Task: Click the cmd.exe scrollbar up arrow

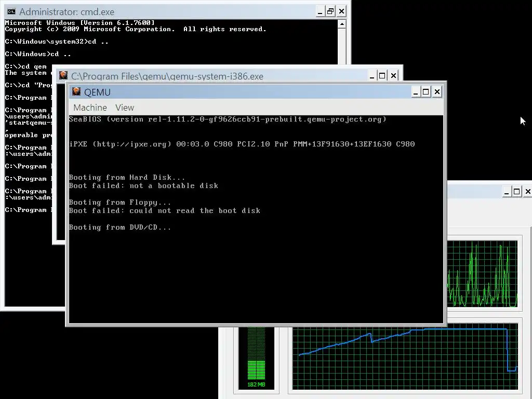Action: pos(342,24)
